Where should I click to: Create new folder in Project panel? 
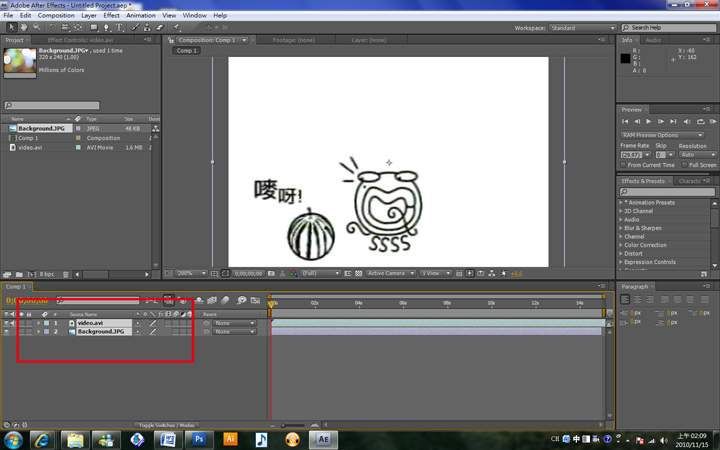click(x=19, y=274)
